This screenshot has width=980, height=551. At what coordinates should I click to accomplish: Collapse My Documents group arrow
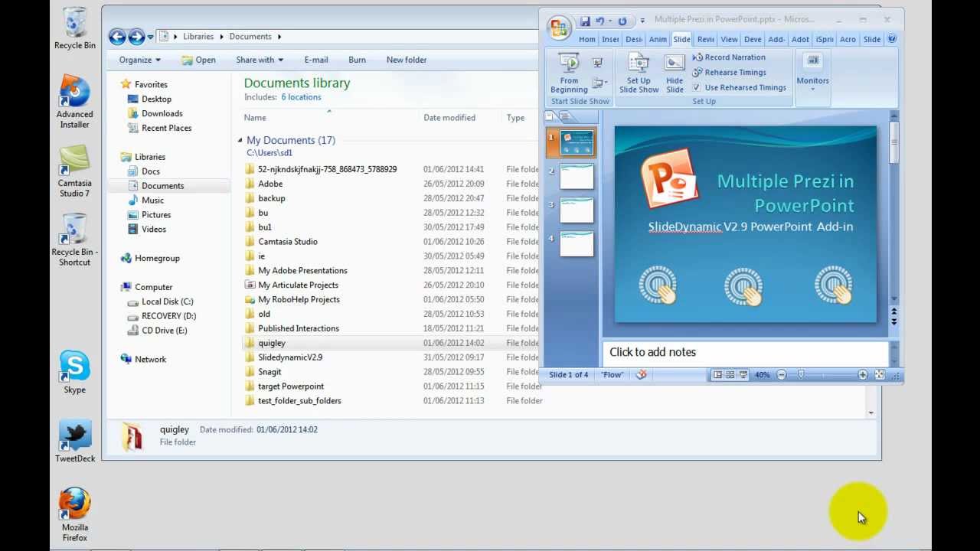[240, 140]
